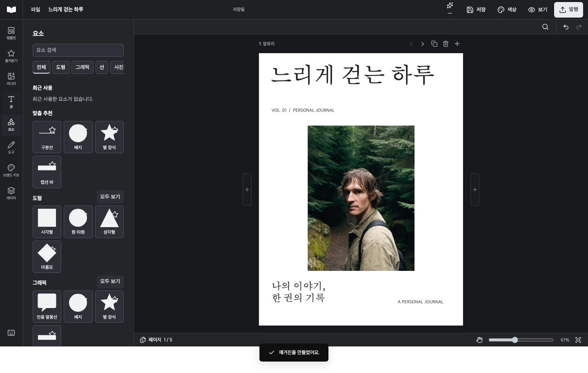This screenshot has width=588, height=373.
Task: Click the sparkle AI assistant icon
Action: pos(450,7)
